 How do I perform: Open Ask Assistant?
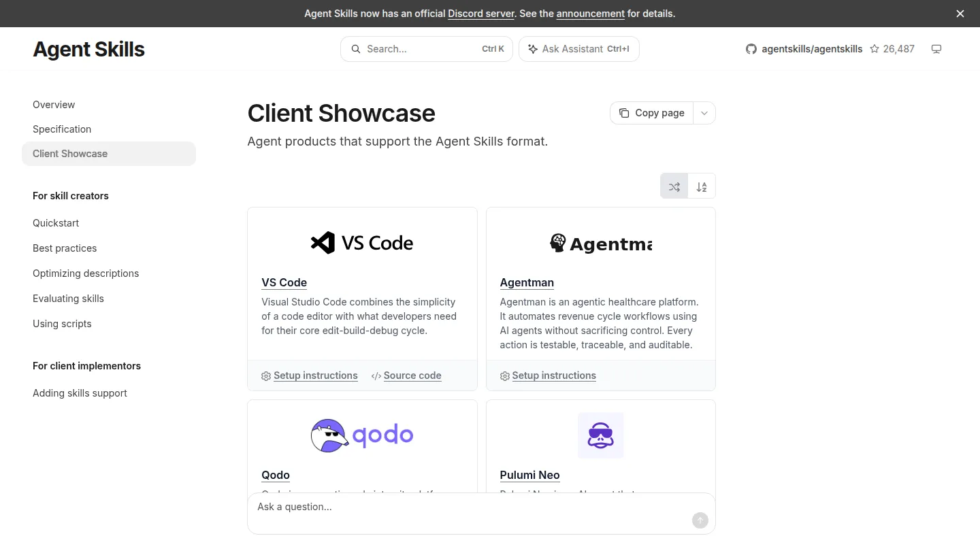point(579,49)
